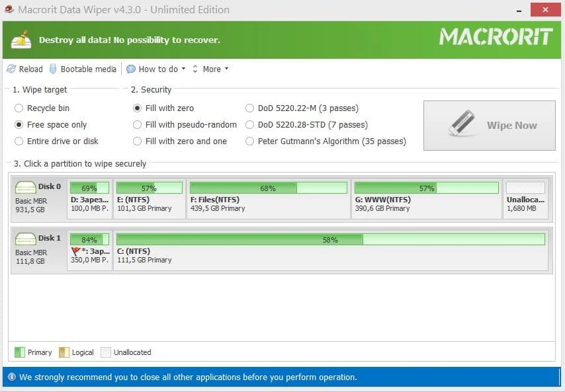Select the Unallocated 1,680 MB block

click(x=526, y=199)
